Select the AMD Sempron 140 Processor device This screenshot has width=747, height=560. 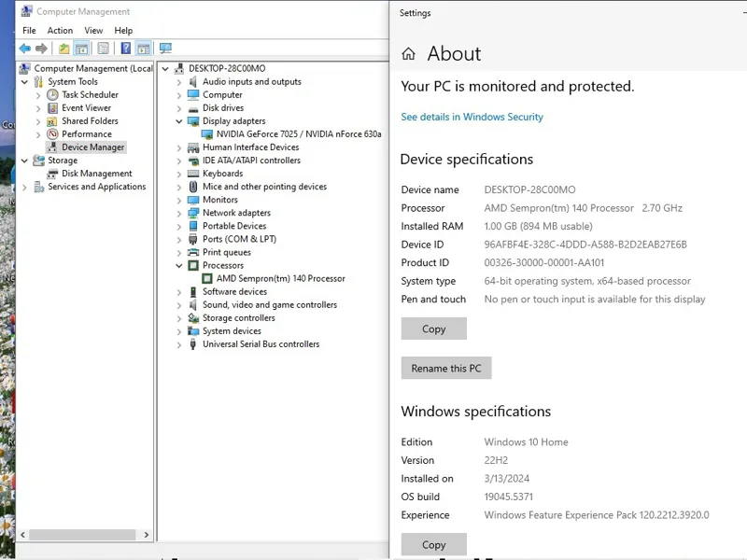[x=280, y=278]
